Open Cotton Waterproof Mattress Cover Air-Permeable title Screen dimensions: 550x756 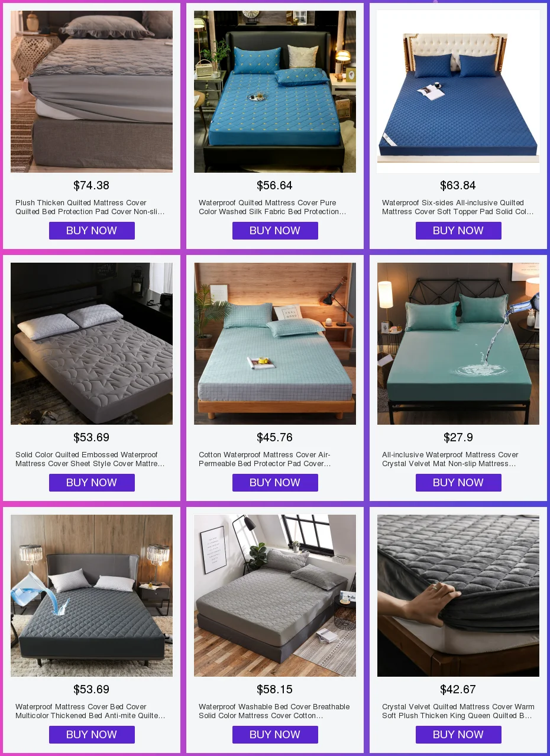pyautogui.click(x=265, y=459)
